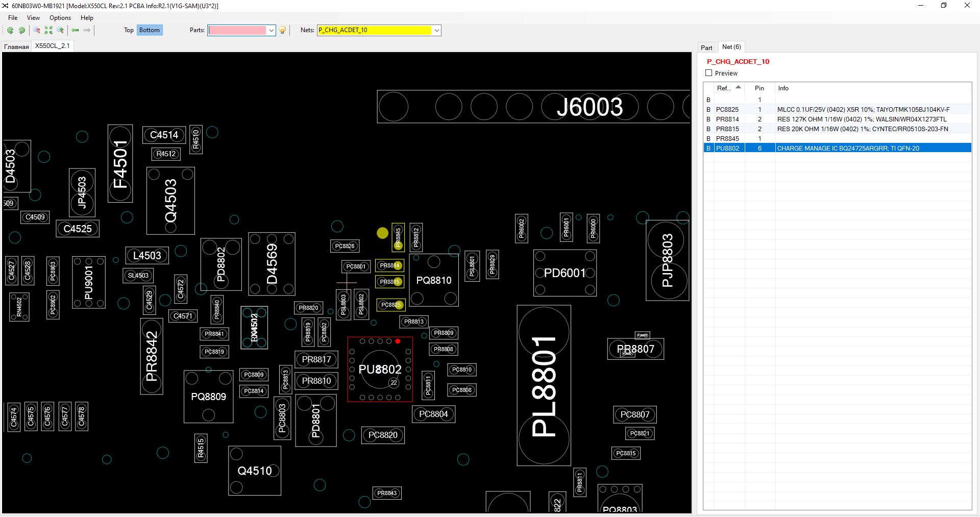The width and height of the screenshot is (980, 517).
Task: Select the Bottom board side button
Action: click(x=150, y=30)
